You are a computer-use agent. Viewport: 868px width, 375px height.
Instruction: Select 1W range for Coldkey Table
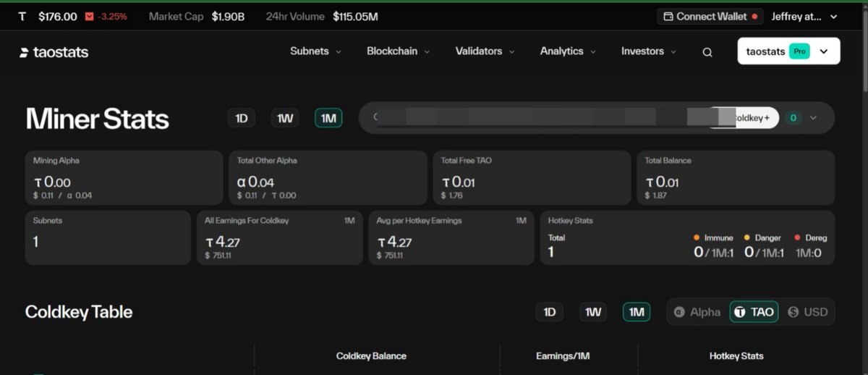coord(593,312)
